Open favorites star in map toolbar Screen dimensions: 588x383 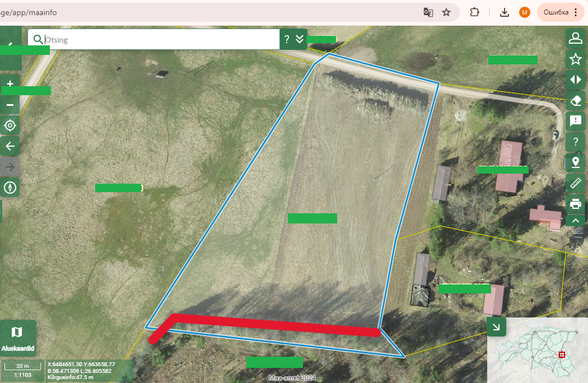pyautogui.click(x=575, y=59)
